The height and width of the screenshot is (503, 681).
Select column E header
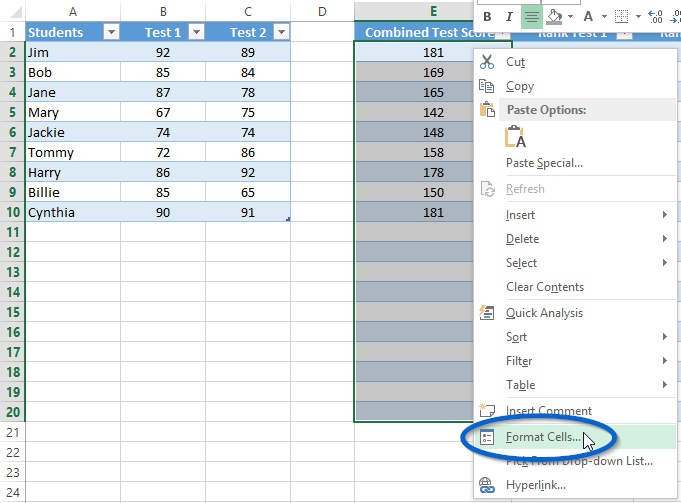pyautogui.click(x=414, y=11)
